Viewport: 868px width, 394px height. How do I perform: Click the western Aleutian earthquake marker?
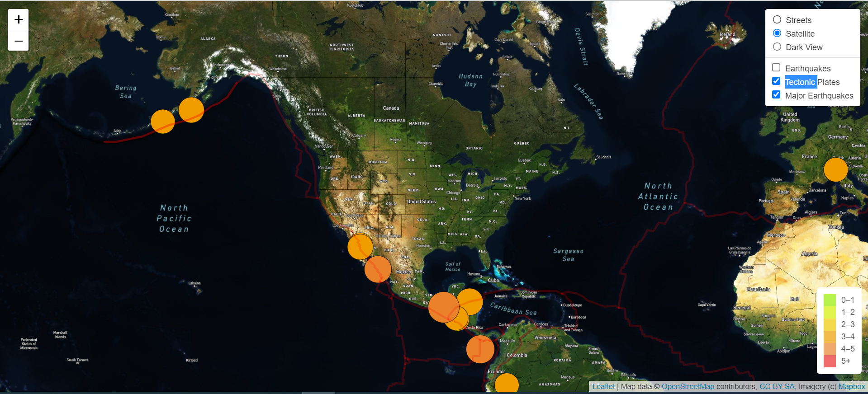pos(163,122)
